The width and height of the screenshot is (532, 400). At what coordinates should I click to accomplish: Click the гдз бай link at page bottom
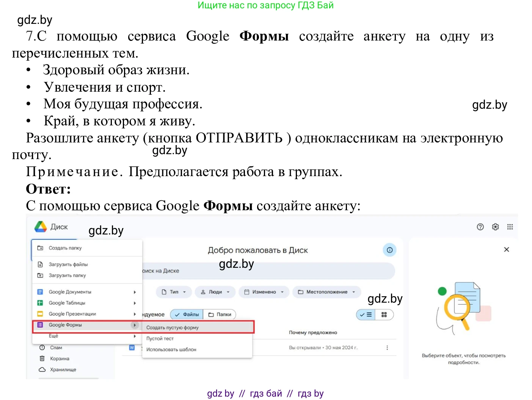click(267, 393)
